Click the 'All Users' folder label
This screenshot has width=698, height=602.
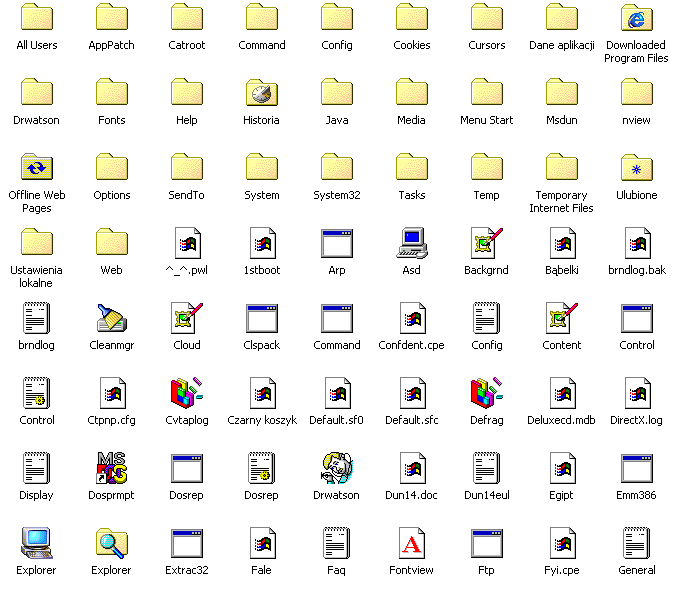(x=37, y=45)
